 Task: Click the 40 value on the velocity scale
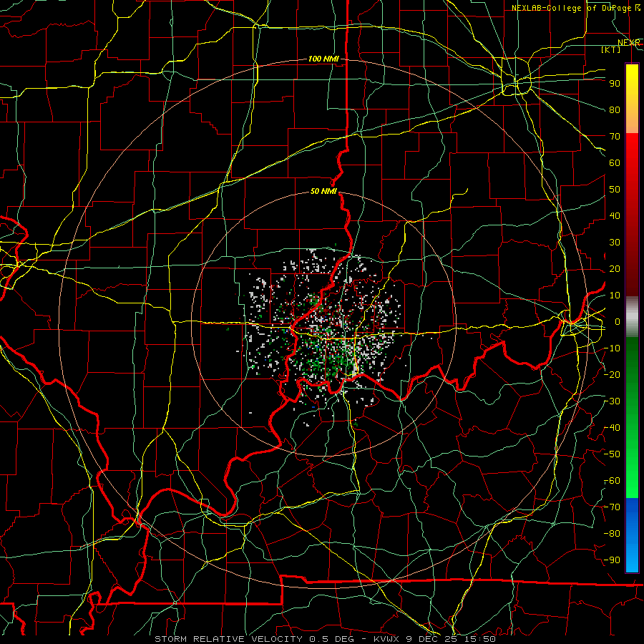615,216
